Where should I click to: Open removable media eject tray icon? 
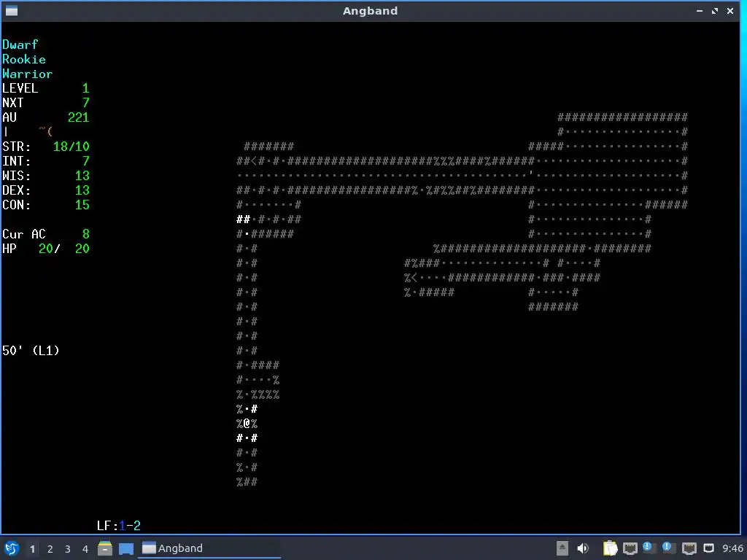tap(562, 548)
